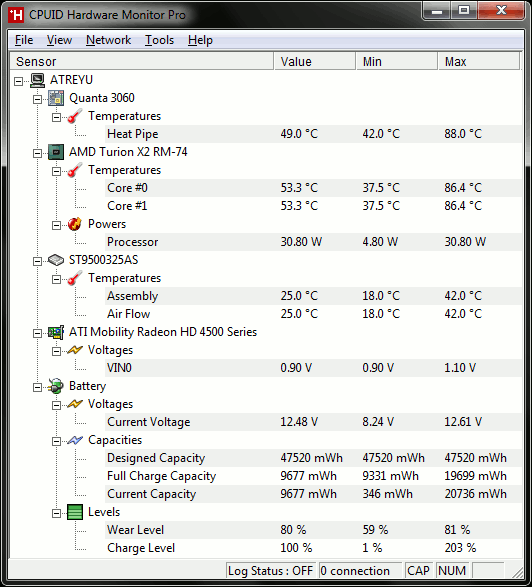
Task: Click the 88.0 °C max Heat Pipe value
Action: 463,134
